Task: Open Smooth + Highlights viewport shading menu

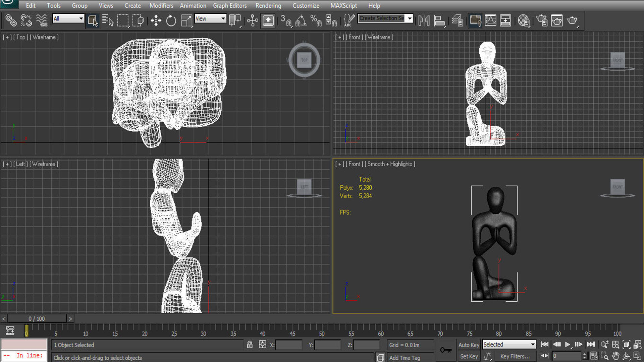Action: tap(390, 164)
